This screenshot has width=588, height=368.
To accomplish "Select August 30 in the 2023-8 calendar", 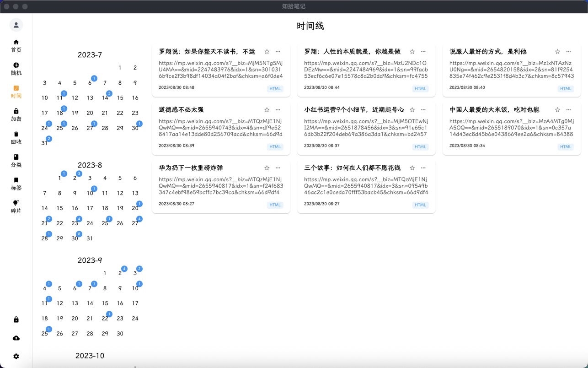I will 75,238.
